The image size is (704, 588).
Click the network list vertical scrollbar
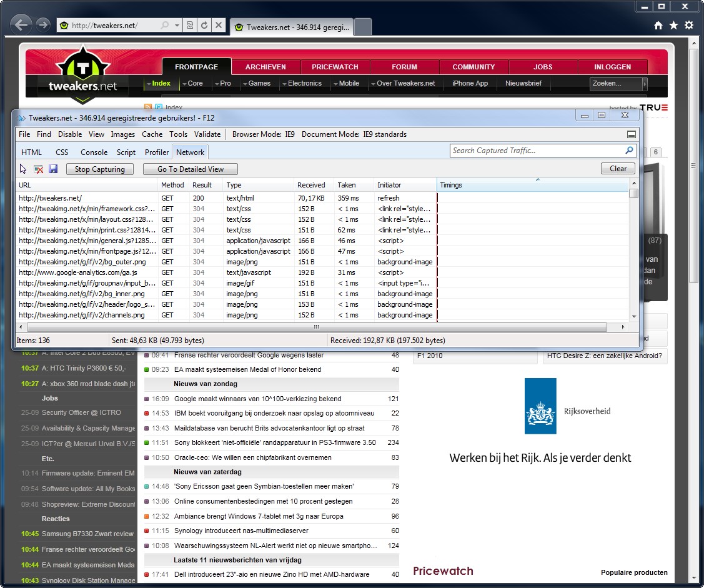coord(634,249)
